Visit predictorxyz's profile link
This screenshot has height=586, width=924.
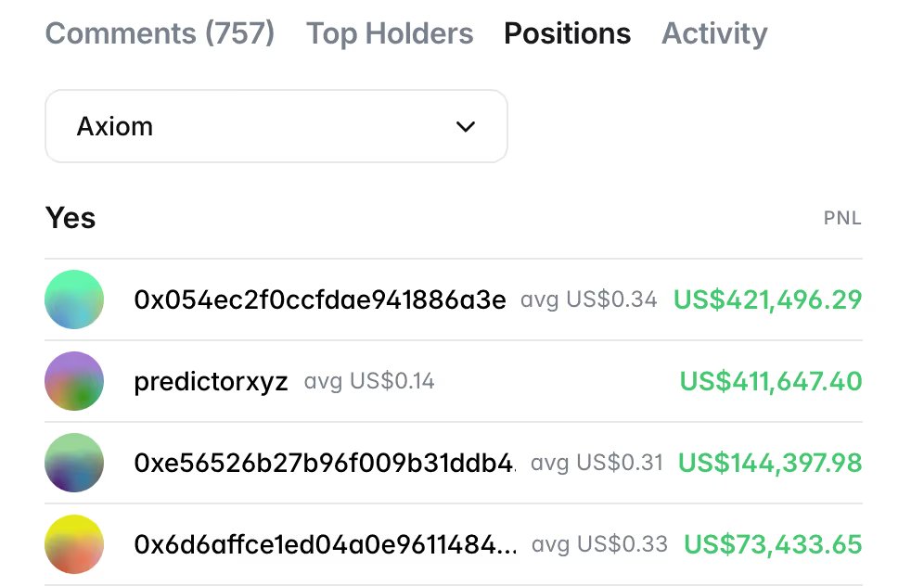click(212, 381)
